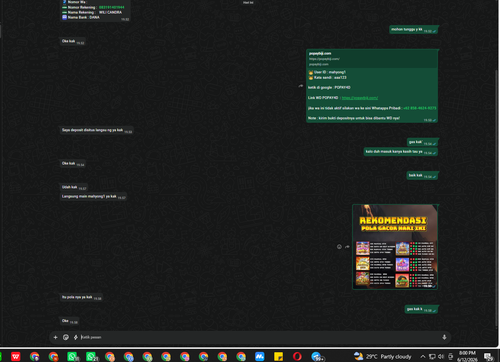Open the green URL after Link WD
The width and height of the screenshot is (500, 362).
tap(360, 98)
